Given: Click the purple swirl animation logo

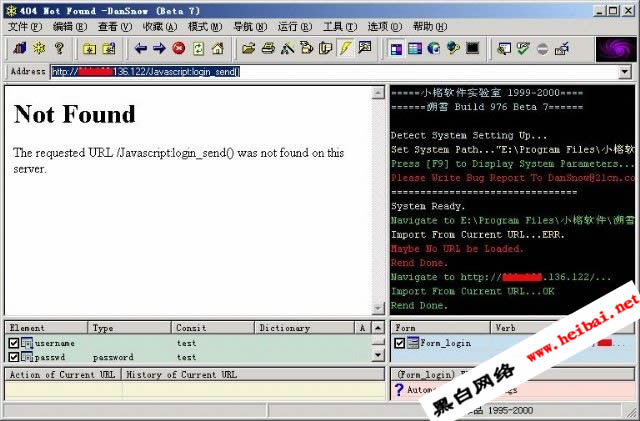Looking at the screenshot, I should (x=616, y=49).
